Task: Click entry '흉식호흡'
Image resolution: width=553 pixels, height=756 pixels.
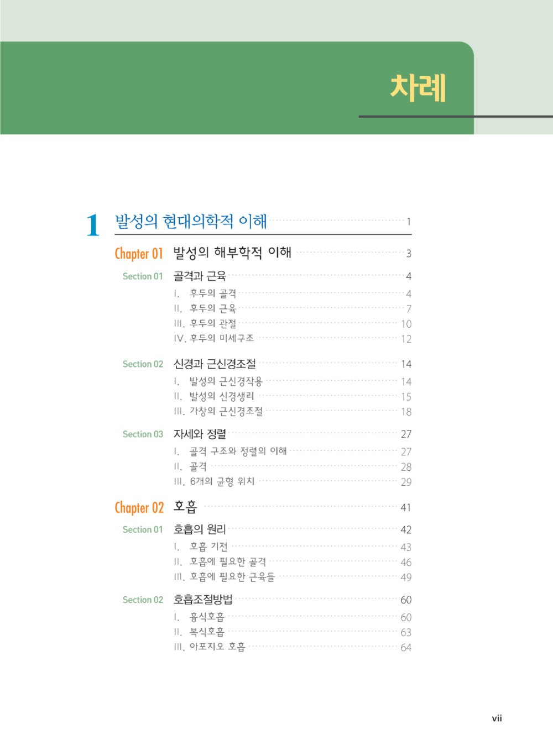Action: (207, 617)
